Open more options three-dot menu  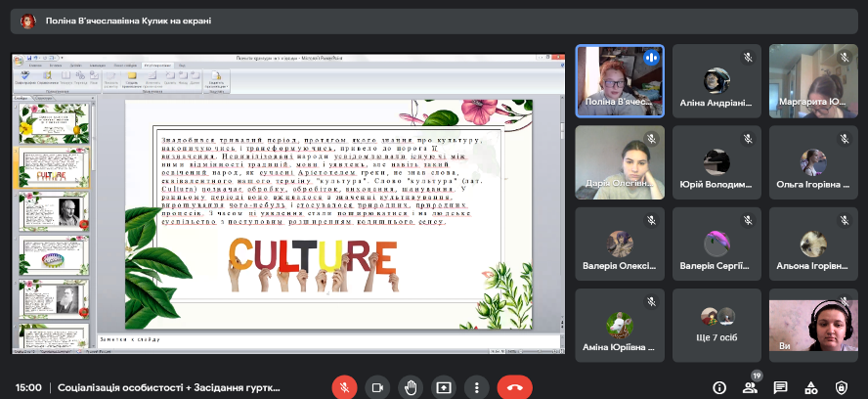click(477, 387)
